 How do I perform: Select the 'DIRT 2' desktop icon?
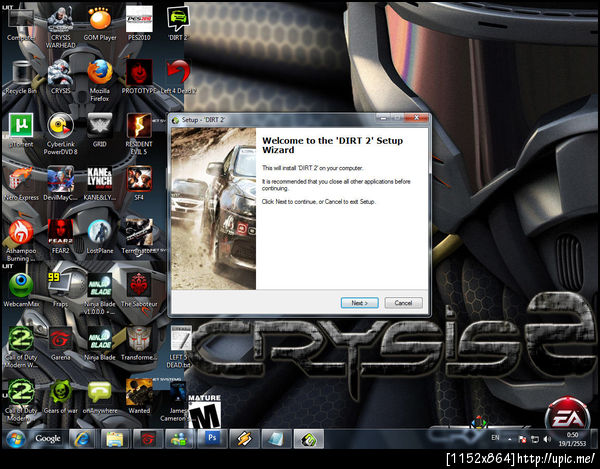point(178,24)
